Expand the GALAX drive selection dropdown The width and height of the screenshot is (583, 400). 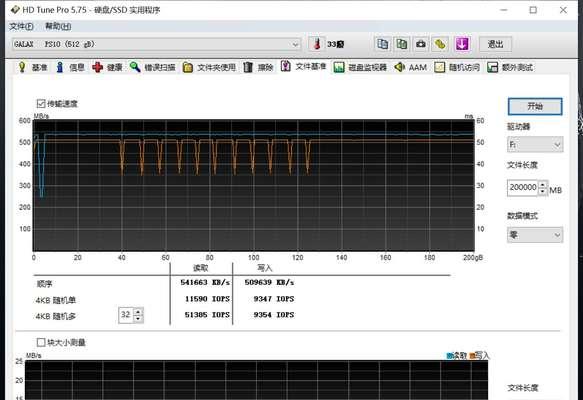click(156, 44)
